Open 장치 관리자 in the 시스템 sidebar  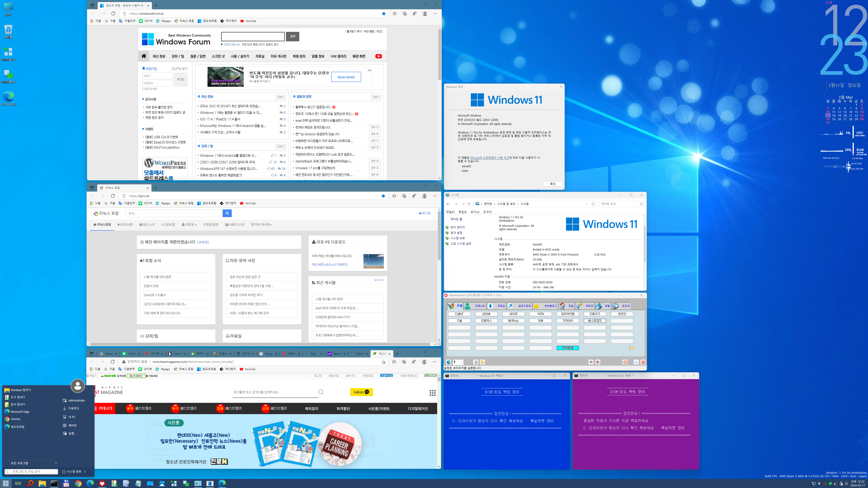point(458,227)
